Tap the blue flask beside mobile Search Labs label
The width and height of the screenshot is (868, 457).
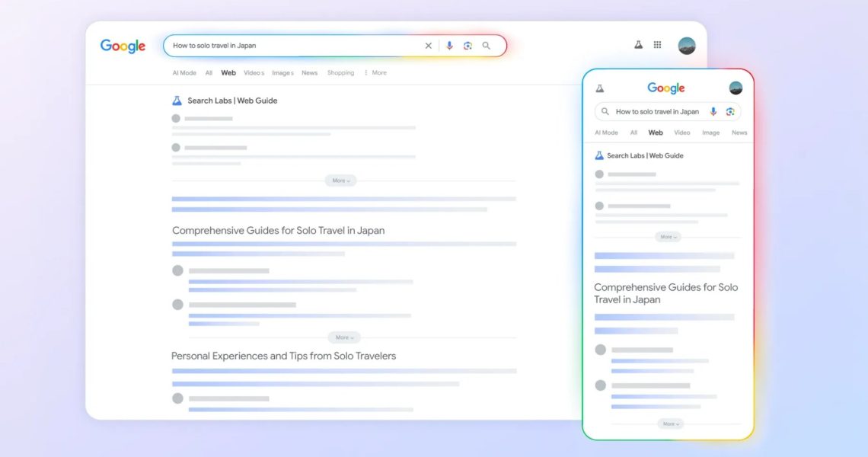pos(599,155)
